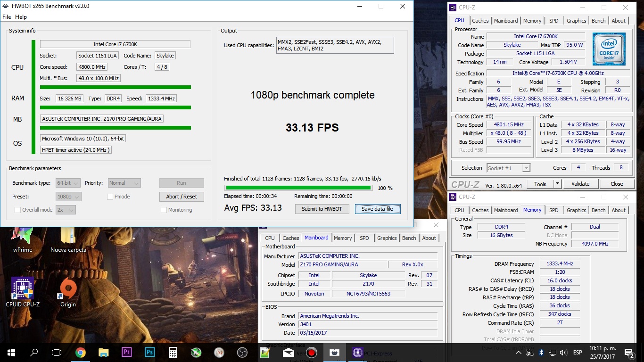Image resolution: width=644 pixels, height=362 pixels.
Task: Open Bench tab in top CPU-Z window
Action: 598,21
